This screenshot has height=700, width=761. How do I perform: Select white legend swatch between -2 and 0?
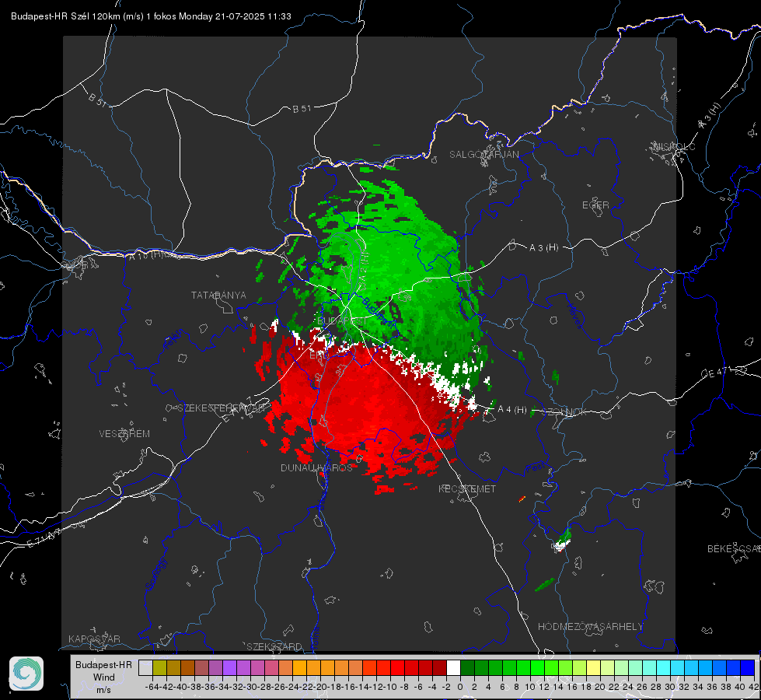(x=453, y=667)
